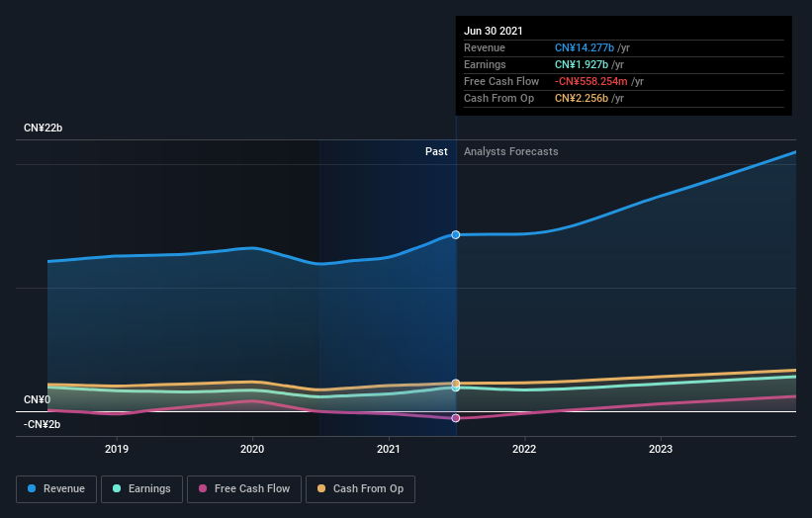This screenshot has height=518, width=812.
Task: Toggle the Earnings legend button
Action: pyautogui.click(x=141, y=489)
